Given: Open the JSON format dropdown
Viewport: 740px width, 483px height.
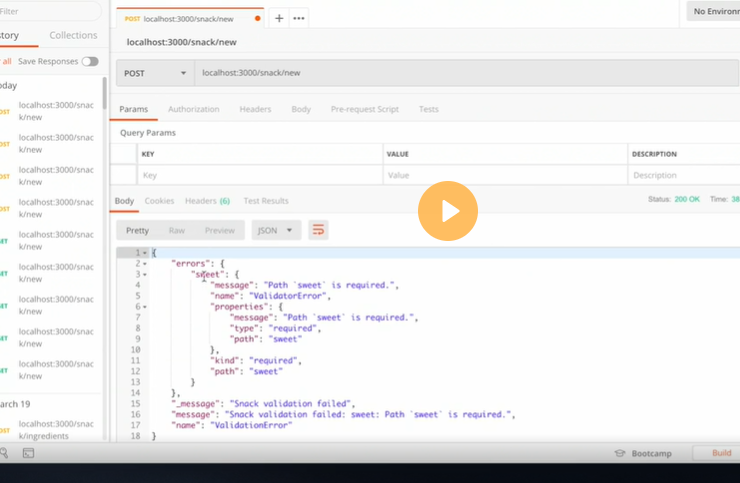Looking at the screenshot, I should [x=276, y=230].
